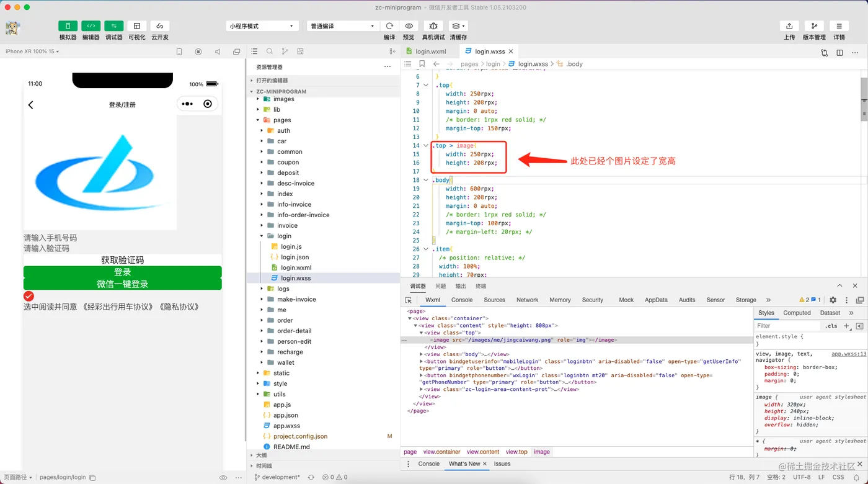The width and height of the screenshot is (868, 484).
Task: Click 获取验证码 in the simulator
Action: tap(123, 260)
